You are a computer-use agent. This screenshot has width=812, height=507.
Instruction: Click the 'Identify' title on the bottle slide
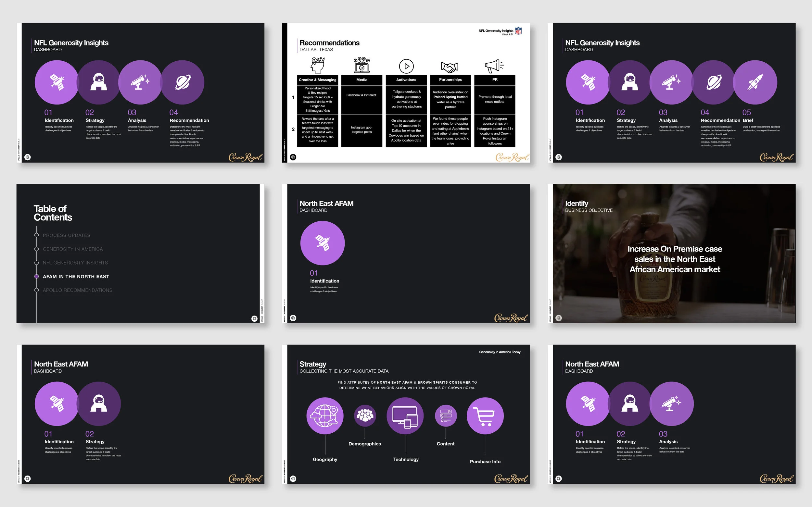577,204
